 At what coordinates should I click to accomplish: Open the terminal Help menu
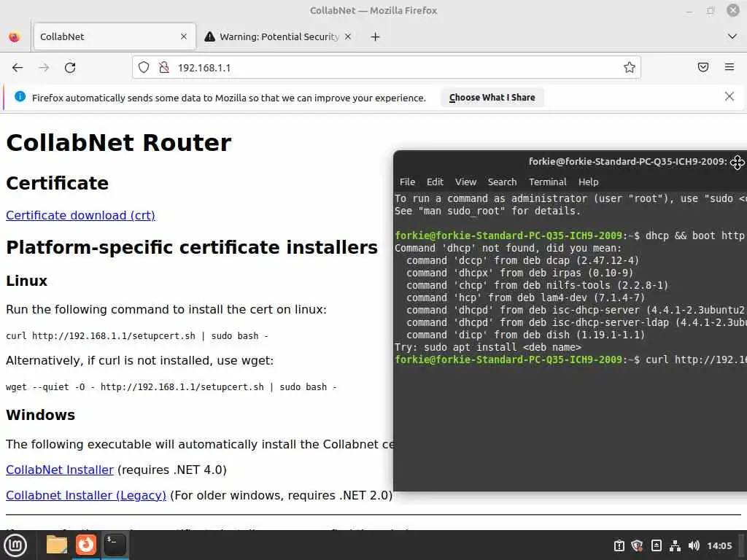[x=589, y=182]
